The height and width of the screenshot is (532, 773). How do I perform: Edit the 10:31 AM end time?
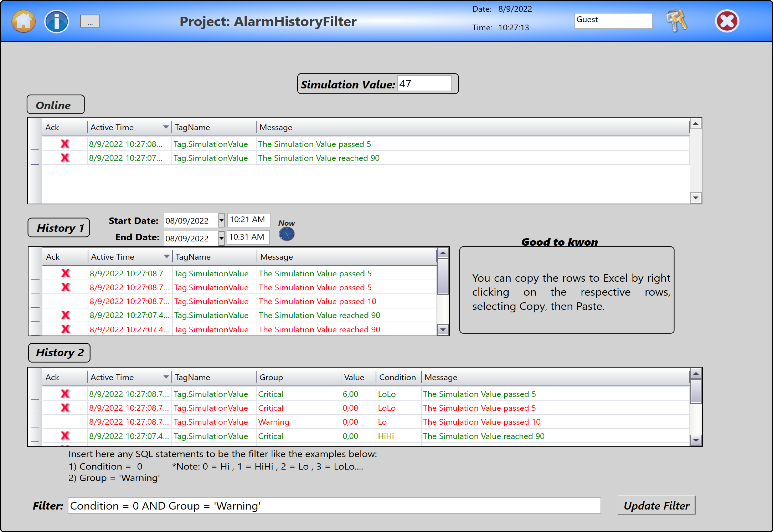(x=248, y=237)
